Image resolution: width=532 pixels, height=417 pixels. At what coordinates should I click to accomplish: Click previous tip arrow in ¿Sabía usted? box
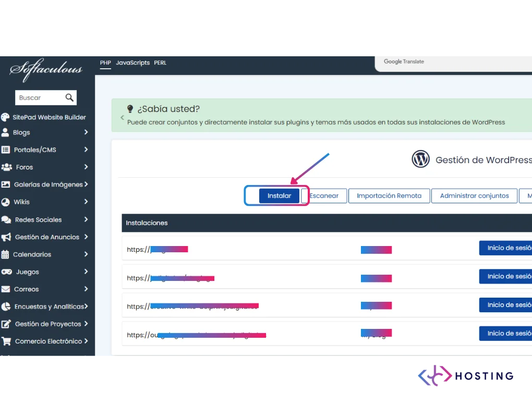click(x=122, y=118)
